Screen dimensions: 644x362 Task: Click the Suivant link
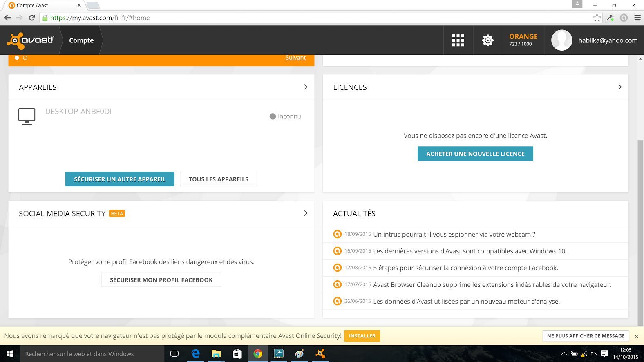pos(295,58)
